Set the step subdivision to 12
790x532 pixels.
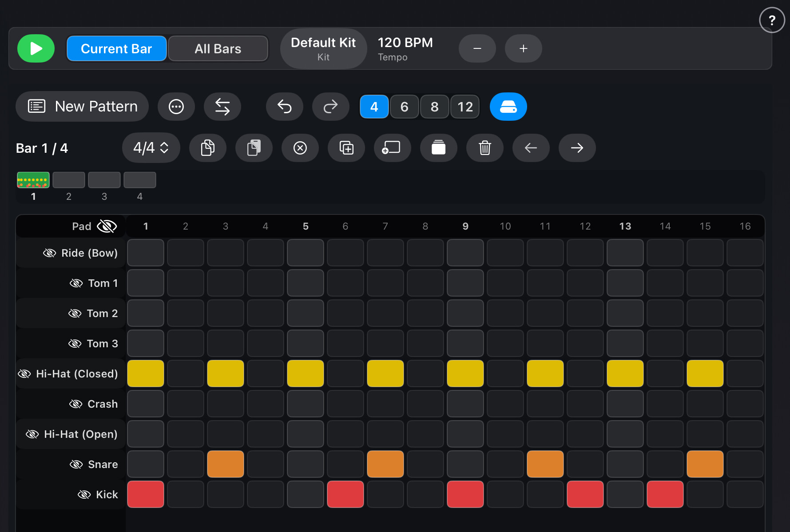tap(465, 107)
